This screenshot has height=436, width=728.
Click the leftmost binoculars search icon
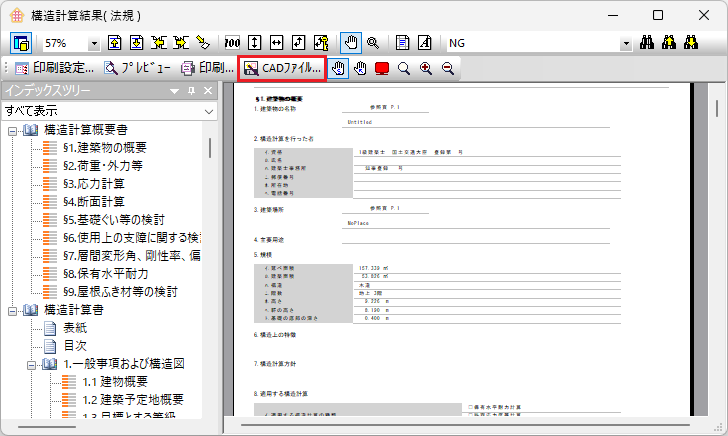[x=647, y=43]
